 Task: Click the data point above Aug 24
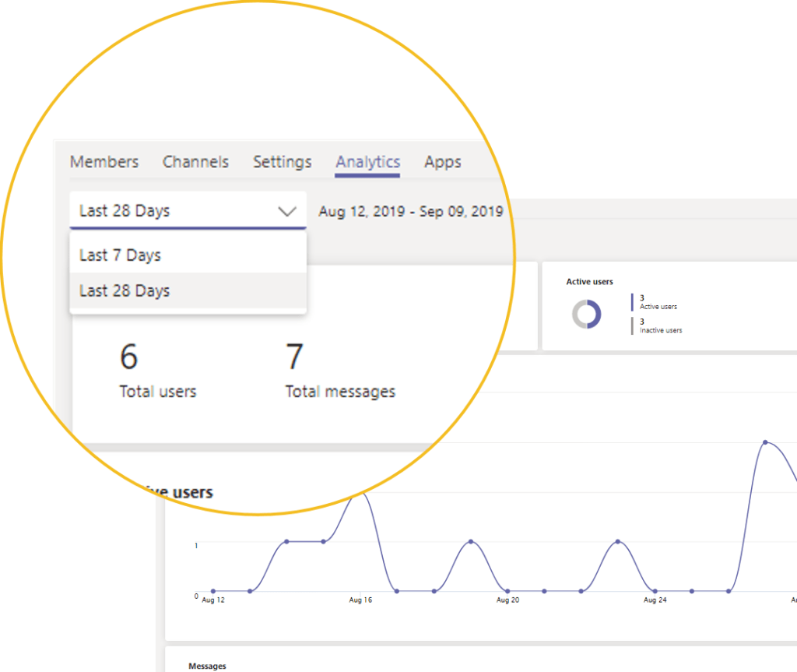click(x=655, y=591)
